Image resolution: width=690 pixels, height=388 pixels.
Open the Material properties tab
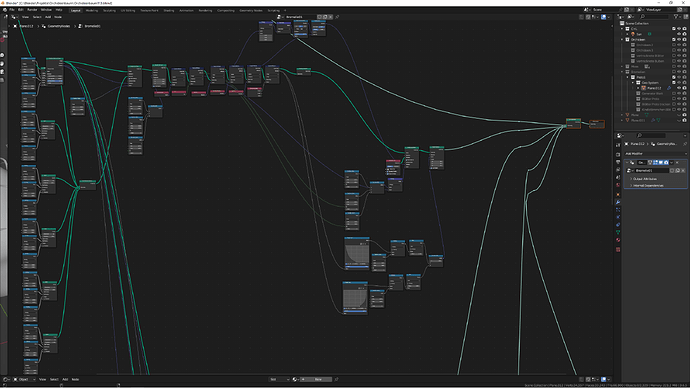(618, 240)
